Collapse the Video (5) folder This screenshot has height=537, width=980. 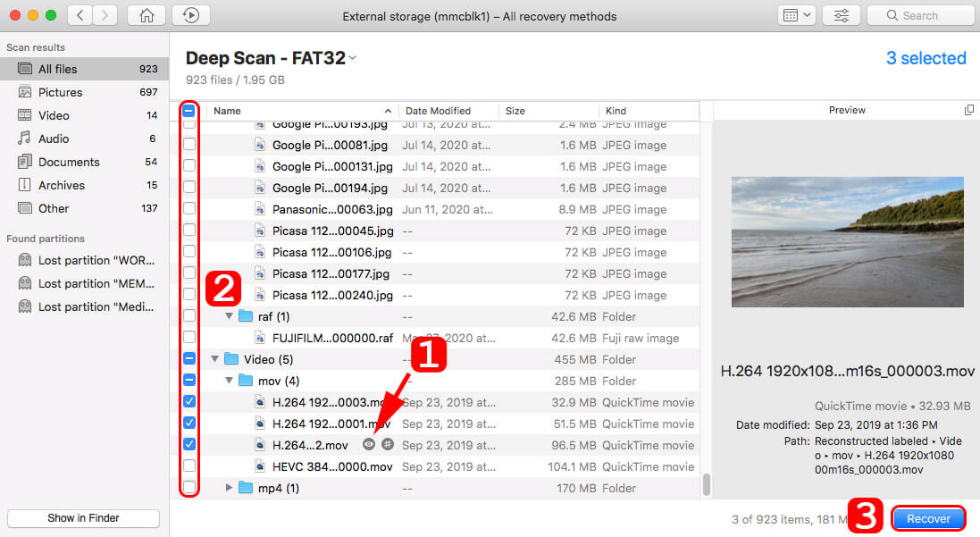coord(215,359)
